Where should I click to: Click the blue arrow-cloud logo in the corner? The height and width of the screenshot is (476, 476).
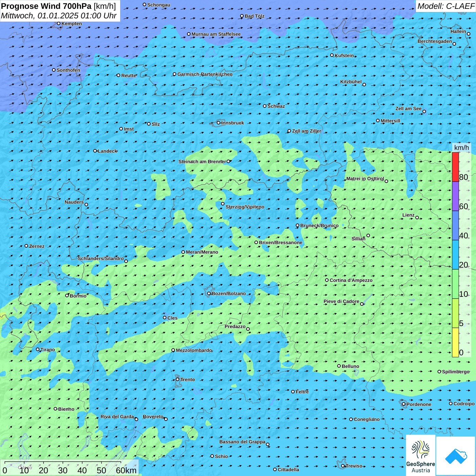pyautogui.click(x=456, y=456)
